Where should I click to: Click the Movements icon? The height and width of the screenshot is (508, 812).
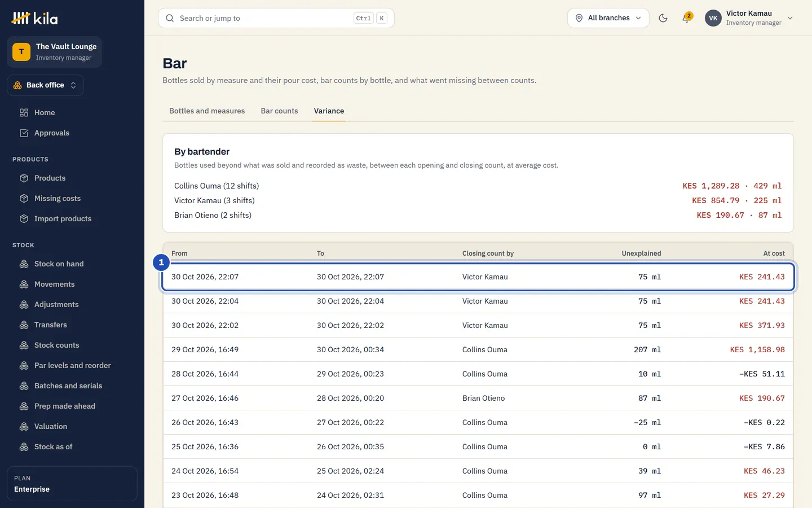[x=24, y=284]
